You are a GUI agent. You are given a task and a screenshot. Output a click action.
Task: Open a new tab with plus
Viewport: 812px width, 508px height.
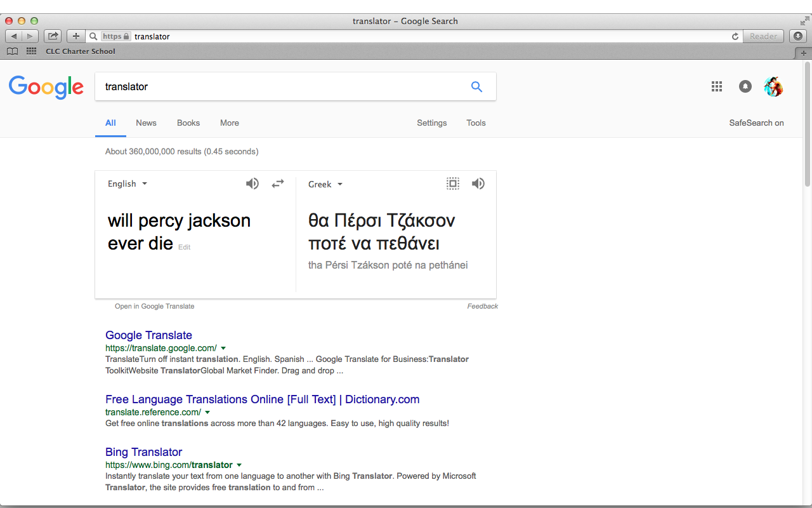(x=804, y=53)
